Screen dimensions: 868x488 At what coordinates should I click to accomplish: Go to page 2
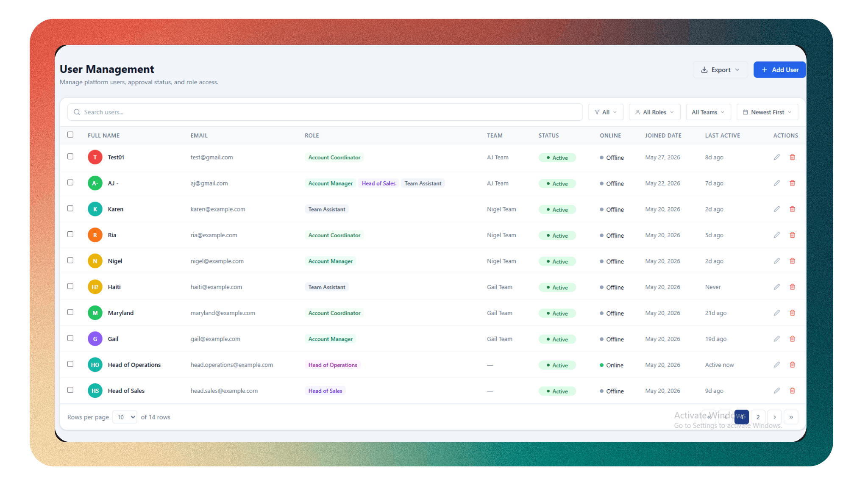tap(758, 417)
